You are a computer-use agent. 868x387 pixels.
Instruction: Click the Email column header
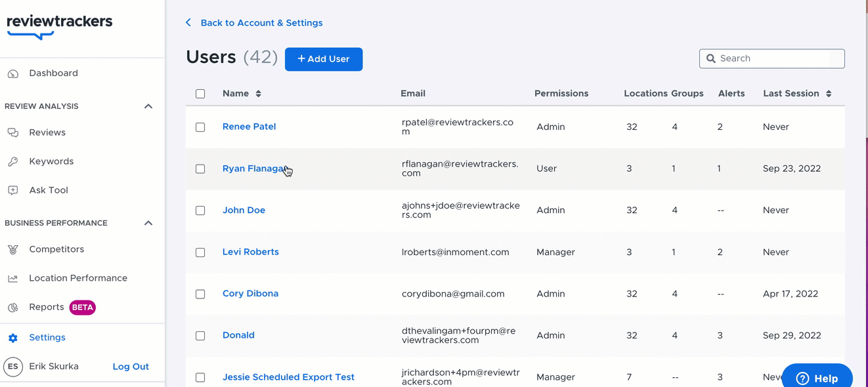click(x=413, y=94)
